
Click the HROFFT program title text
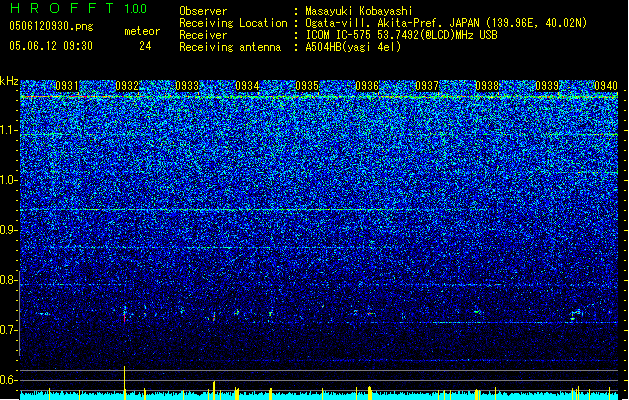tap(62, 8)
